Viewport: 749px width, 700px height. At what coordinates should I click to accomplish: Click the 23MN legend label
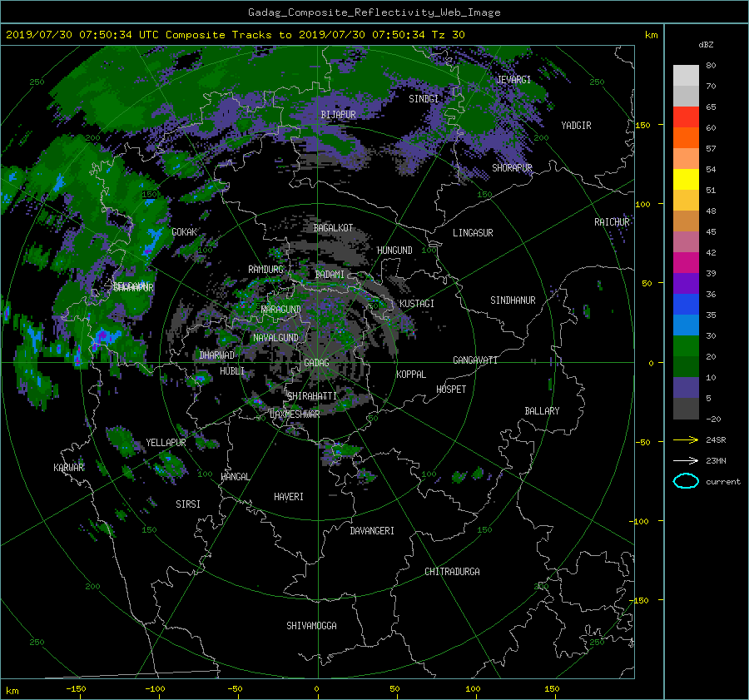[716, 461]
